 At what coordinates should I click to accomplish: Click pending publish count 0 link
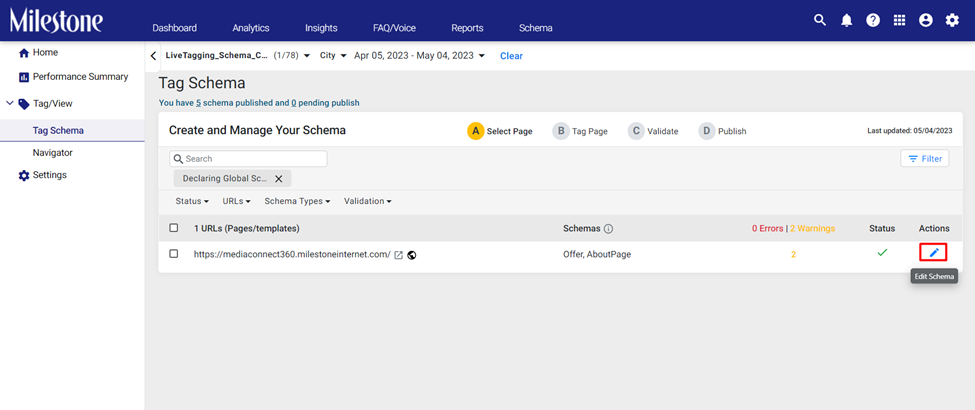[293, 103]
